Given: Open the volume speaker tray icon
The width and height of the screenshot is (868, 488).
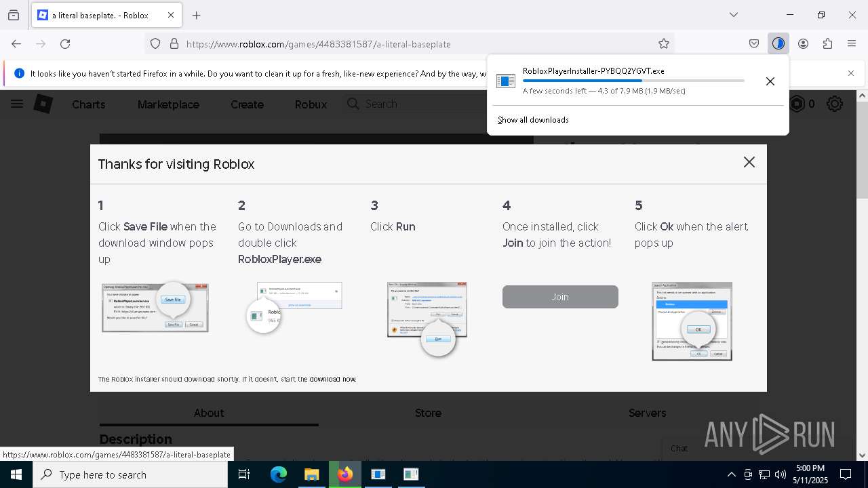Looking at the screenshot, I should pyautogui.click(x=781, y=474).
